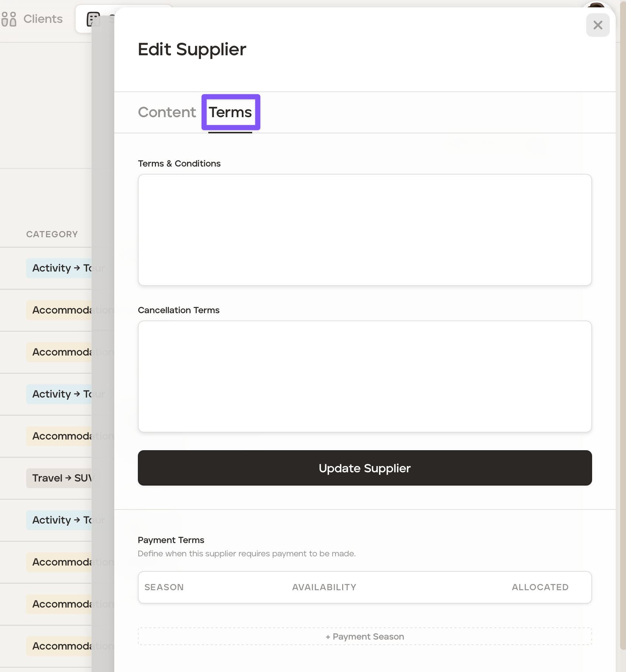Click the Suppliers icon in the navigation tab
Image resolution: width=626 pixels, height=672 pixels.
93,19
